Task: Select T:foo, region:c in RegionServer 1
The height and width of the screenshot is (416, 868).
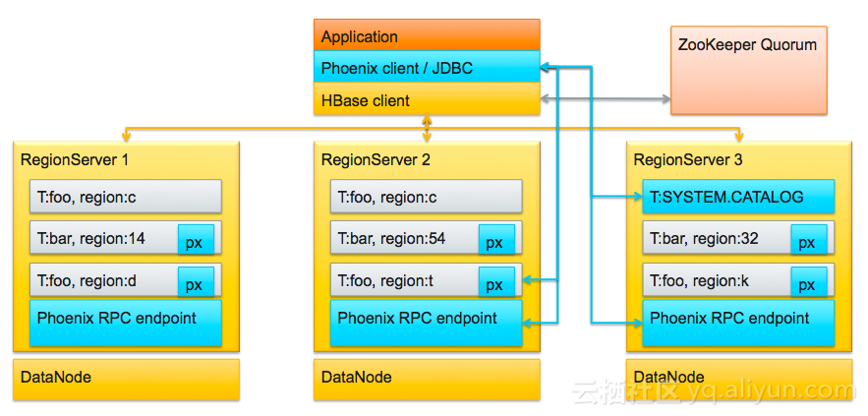Action: click(x=126, y=196)
